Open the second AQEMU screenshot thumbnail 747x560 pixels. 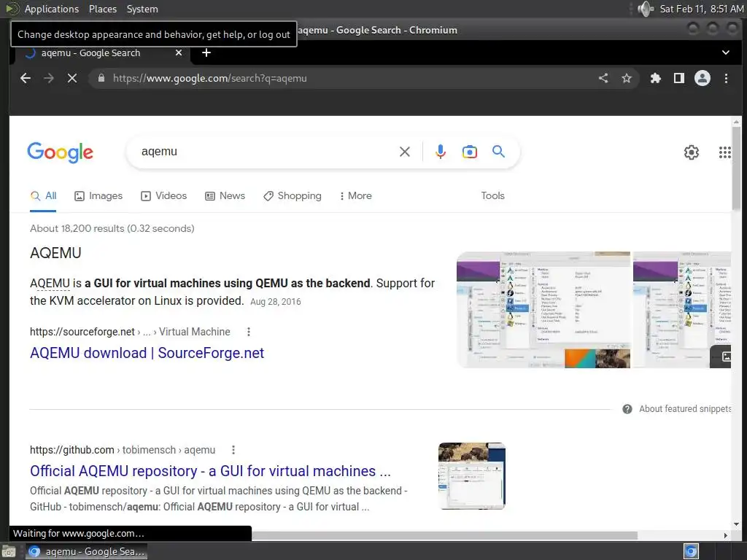682,310
